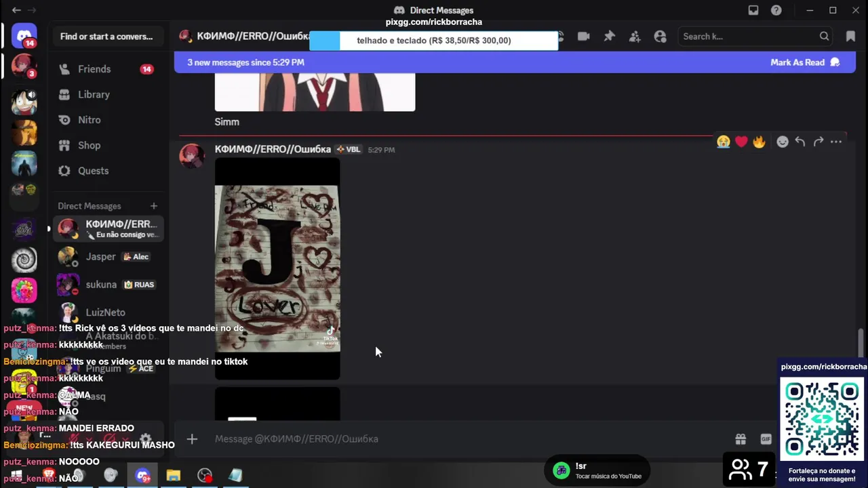Viewport: 868px width, 488px height.
Task: Open the gift icon in message bar
Action: (741, 439)
